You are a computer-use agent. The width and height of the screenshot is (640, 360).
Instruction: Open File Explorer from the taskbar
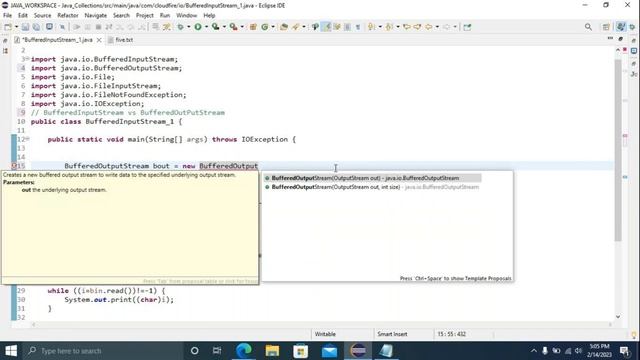[272, 351]
